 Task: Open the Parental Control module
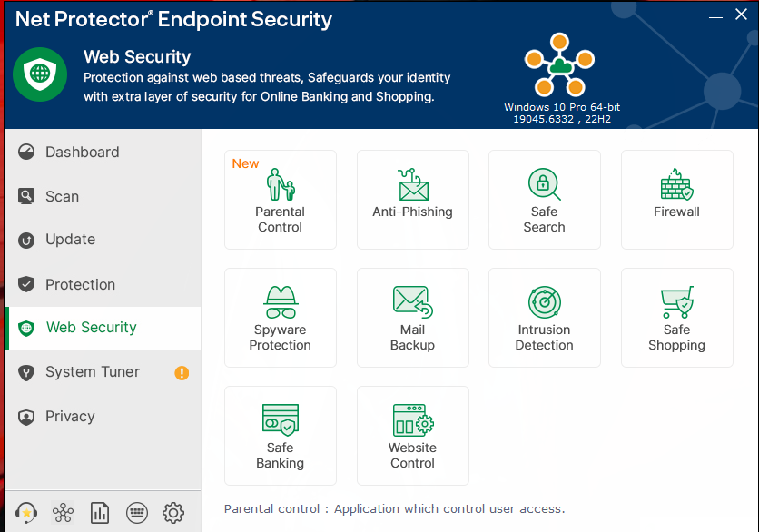280,200
